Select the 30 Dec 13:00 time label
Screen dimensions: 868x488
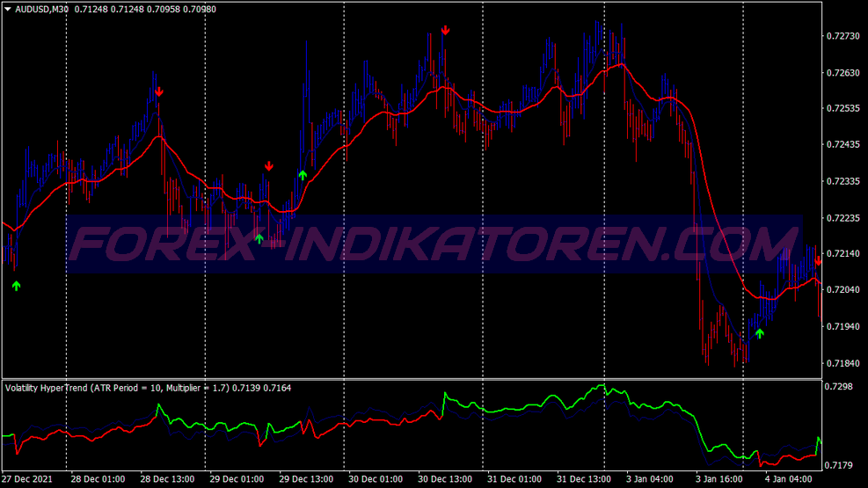coord(447,479)
